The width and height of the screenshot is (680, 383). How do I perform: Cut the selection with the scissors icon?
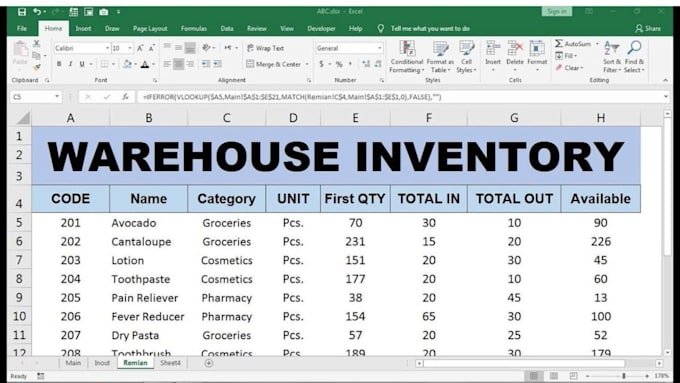coord(36,43)
